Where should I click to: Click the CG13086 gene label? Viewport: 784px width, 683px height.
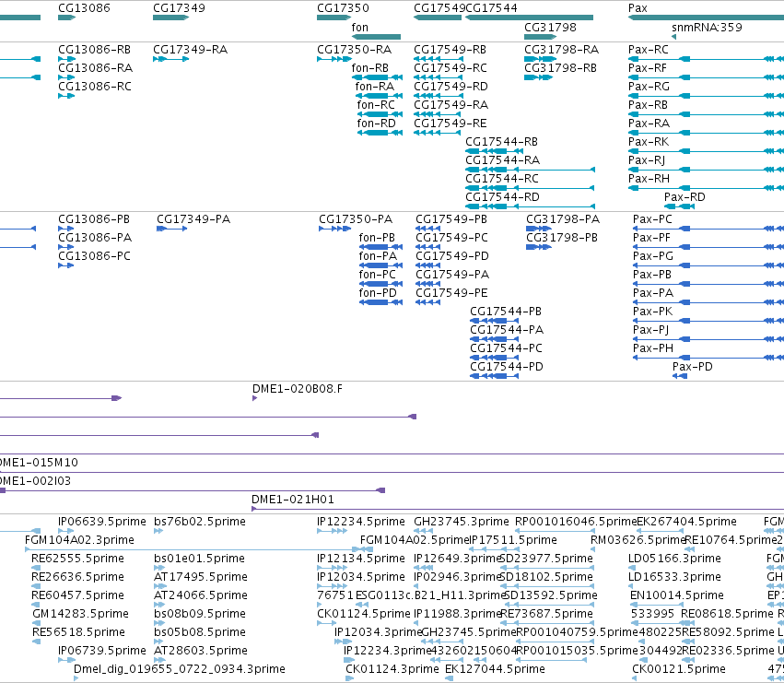[84, 8]
